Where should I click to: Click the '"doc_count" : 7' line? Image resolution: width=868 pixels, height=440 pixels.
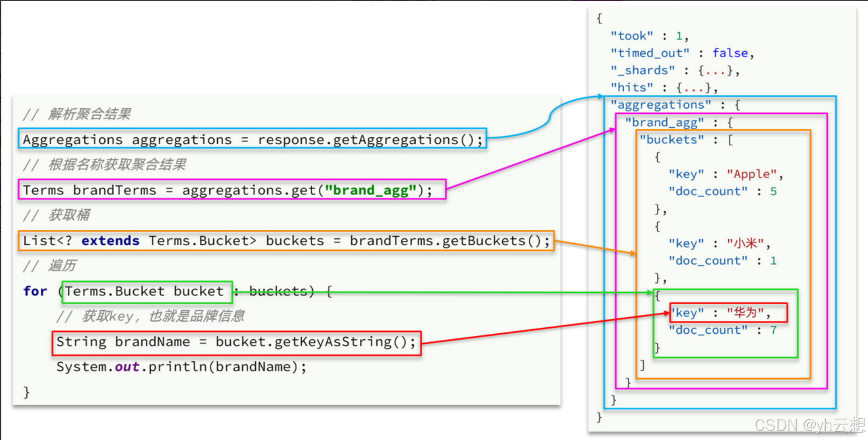(722, 330)
